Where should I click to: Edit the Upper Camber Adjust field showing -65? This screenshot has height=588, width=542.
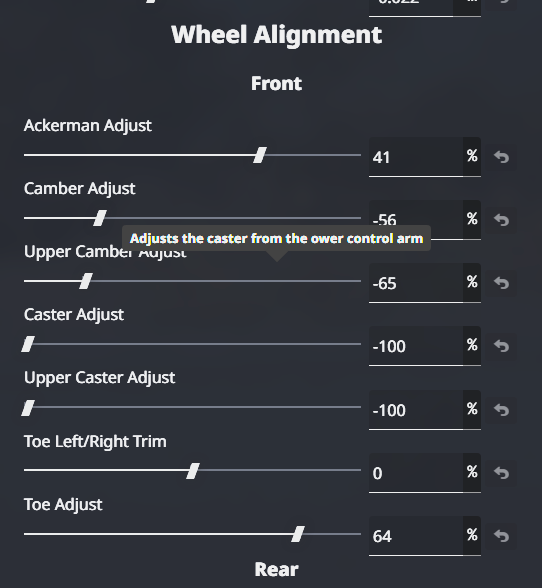pyautogui.click(x=416, y=283)
